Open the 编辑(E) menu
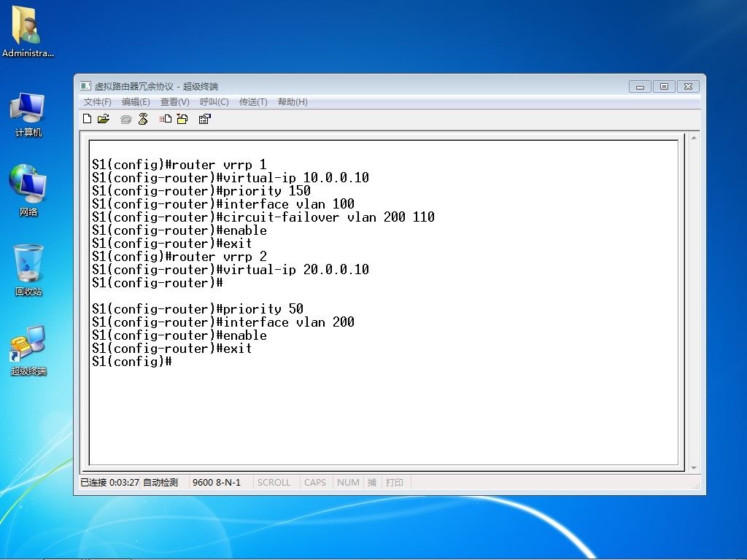 (136, 102)
